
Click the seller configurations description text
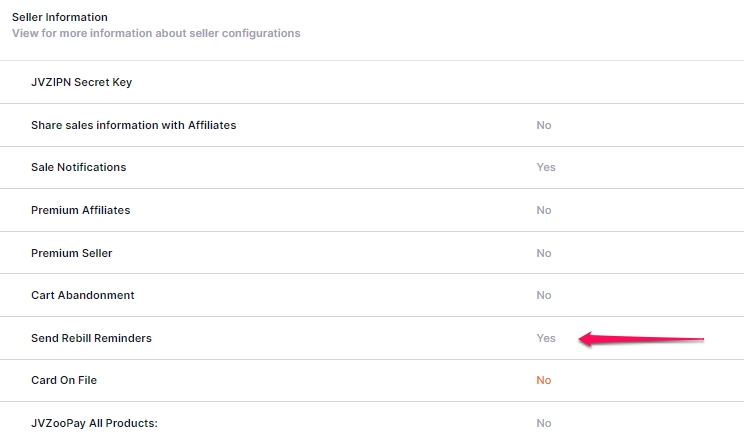point(156,33)
